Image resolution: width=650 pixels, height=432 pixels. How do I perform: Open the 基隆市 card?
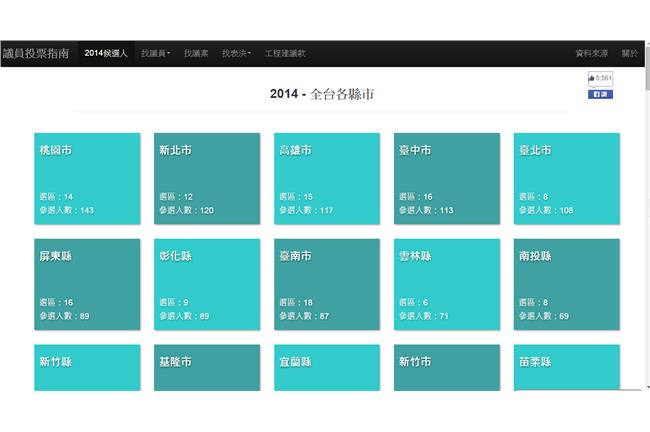[x=207, y=367]
